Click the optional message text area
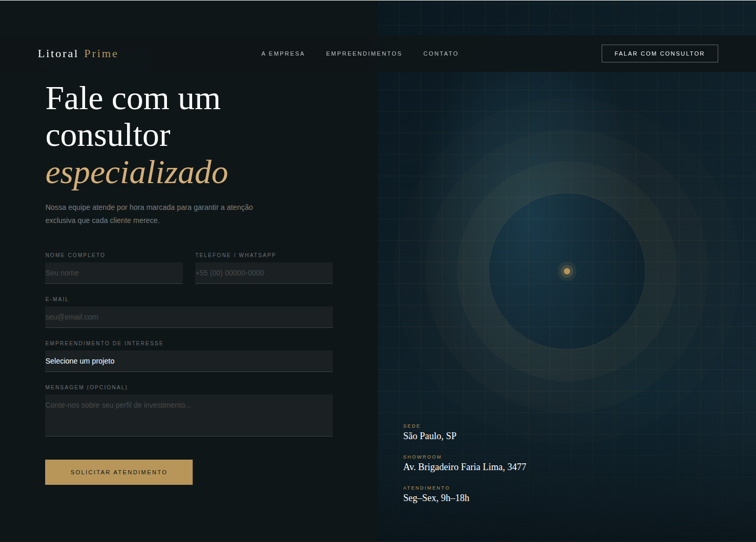The height and width of the screenshot is (542, 756). click(189, 416)
